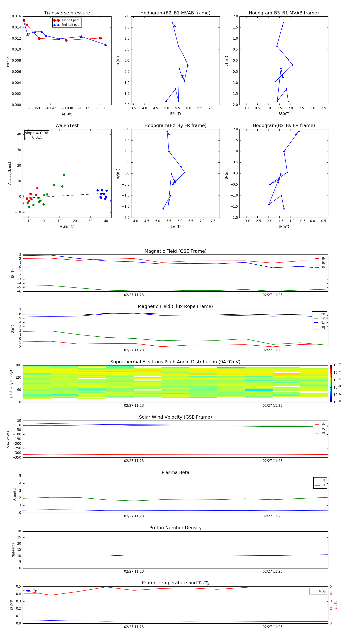351x644 pixels.
Task: Click the highest green dot in WalenTest
Action: pyautogui.click(x=64, y=175)
